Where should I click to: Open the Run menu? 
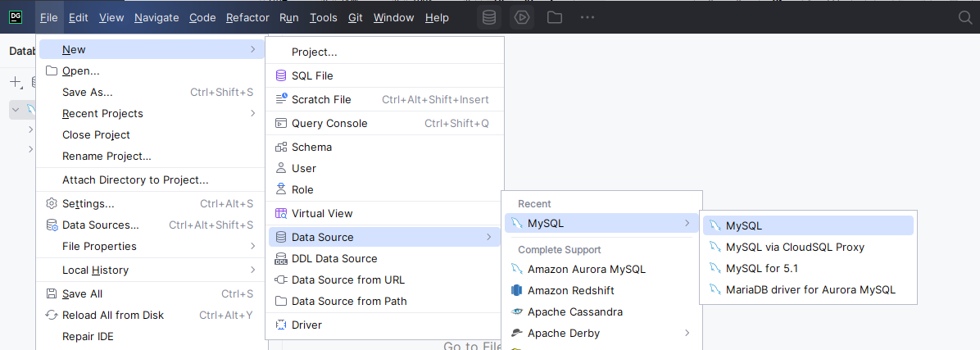point(288,17)
